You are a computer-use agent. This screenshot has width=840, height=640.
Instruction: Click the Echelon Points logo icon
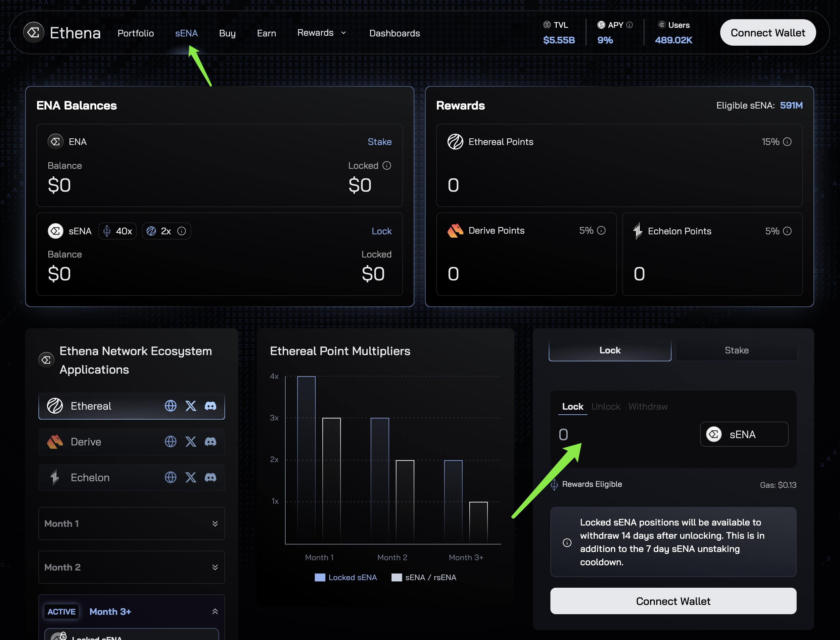tap(638, 231)
